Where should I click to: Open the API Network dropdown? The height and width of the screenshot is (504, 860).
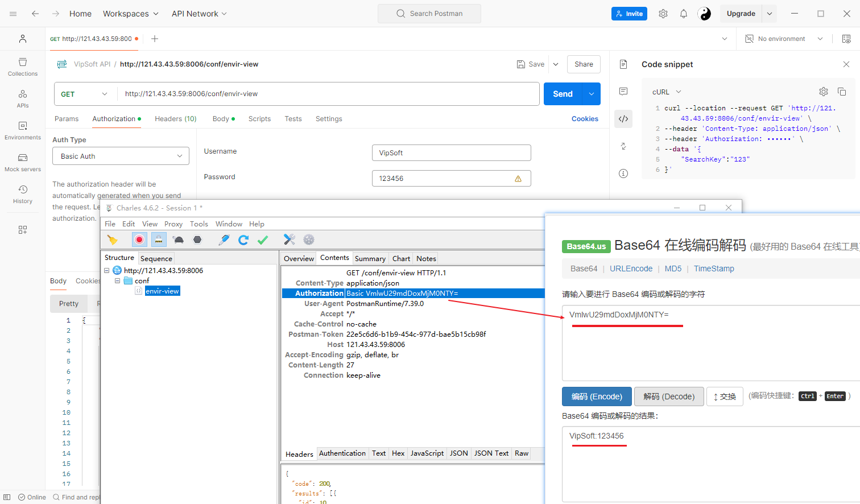[199, 14]
